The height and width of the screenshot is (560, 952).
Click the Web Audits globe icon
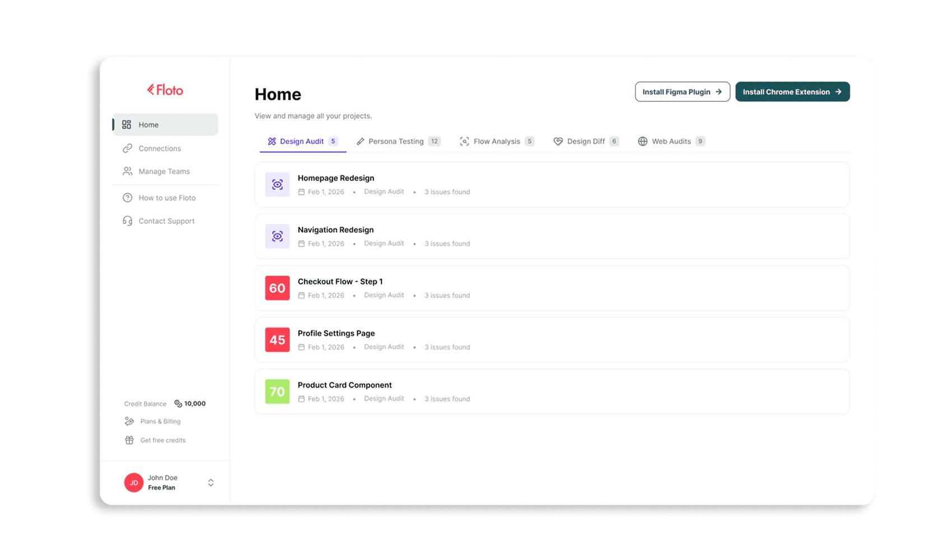pyautogui.click(x=643, y=141)
